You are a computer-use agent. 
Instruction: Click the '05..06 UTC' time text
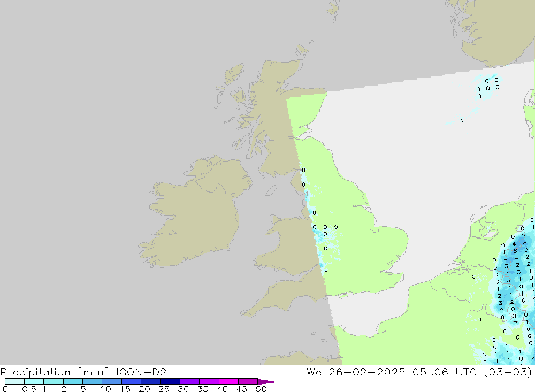click(444, 372)
